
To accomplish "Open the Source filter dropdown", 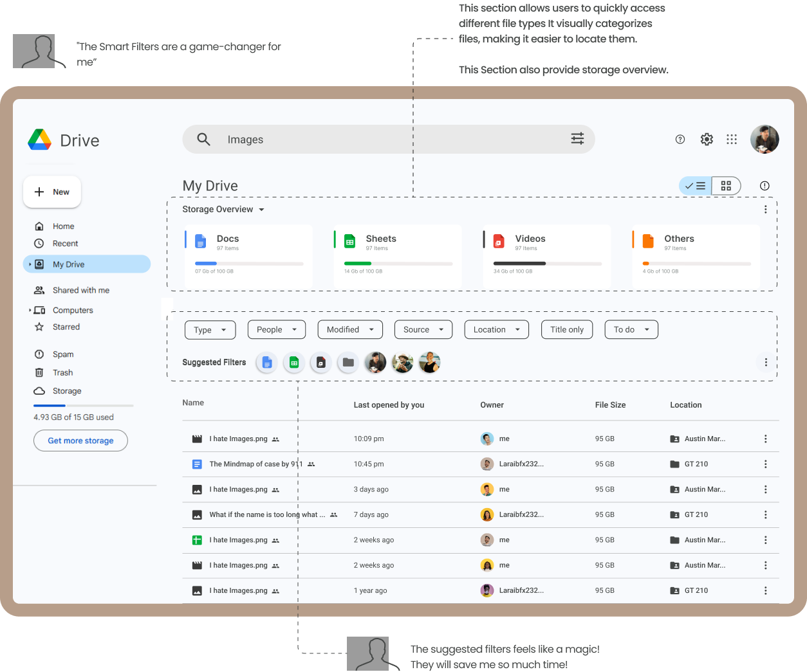I will (x=423, y=330).
